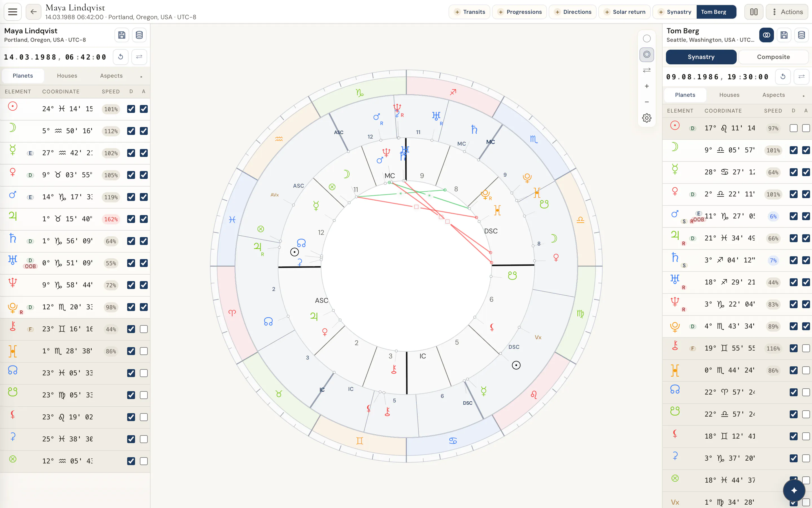Zoom in chart with plus icon
The height and width of the screenshot is (508, 812).
[x=646, y=86]
